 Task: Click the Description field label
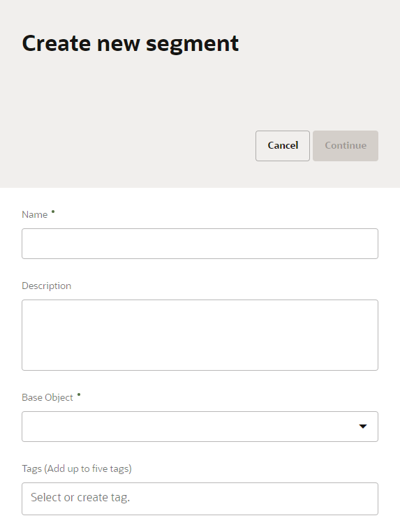[47, 286]
